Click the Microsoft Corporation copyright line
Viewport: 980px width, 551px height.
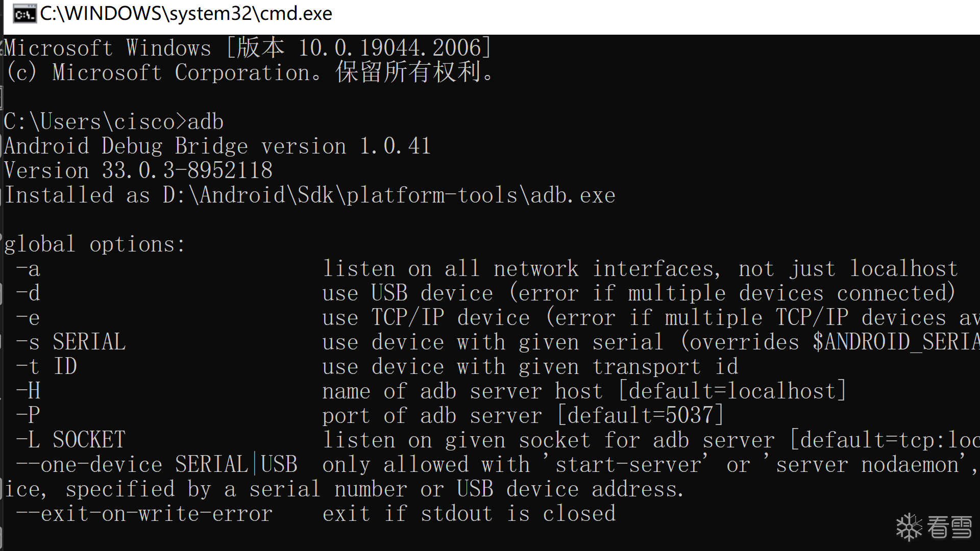pyautogui.click(x=250, y=72)
